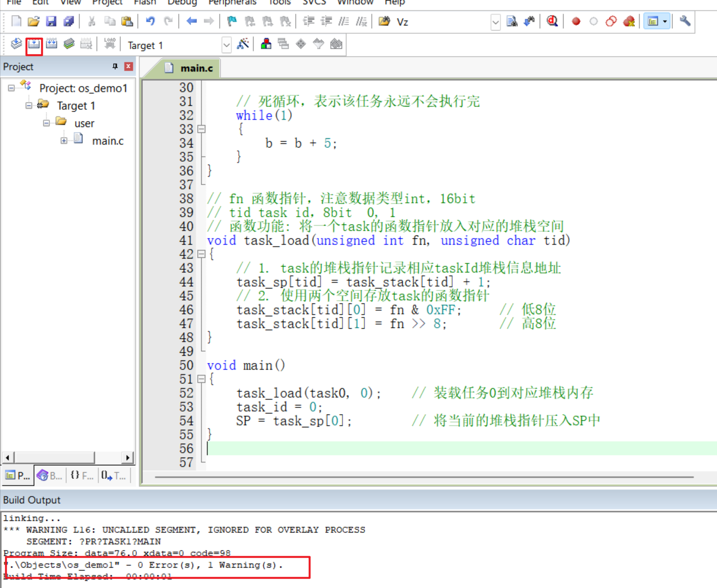Click the Find in Files icon

(384, 21)
